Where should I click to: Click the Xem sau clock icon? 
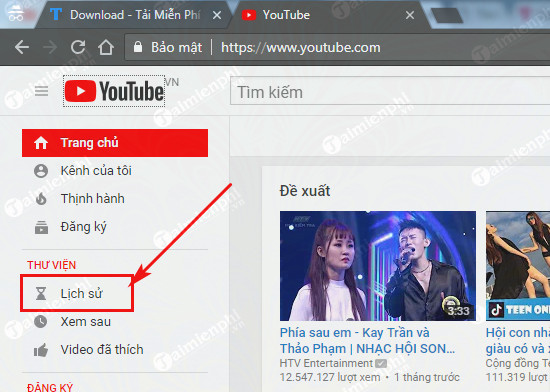point(41,322)
